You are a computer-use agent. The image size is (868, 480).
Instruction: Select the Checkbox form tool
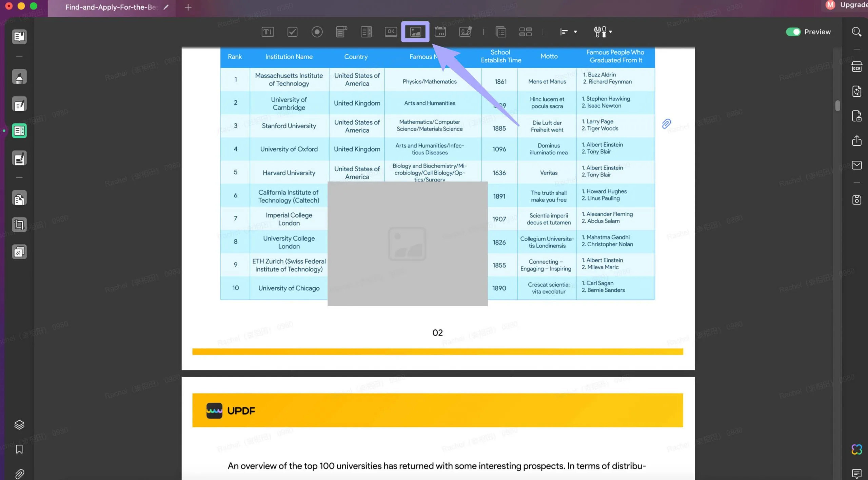coord(292,32)
